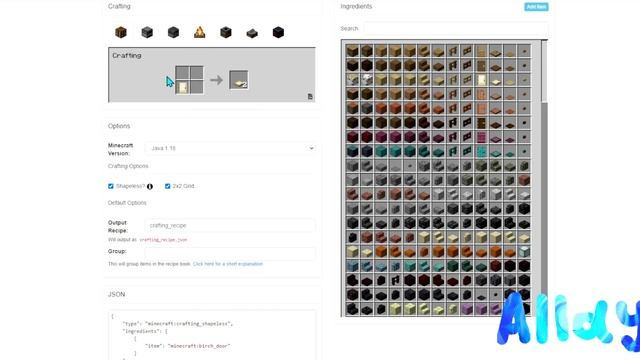Pick the crimson slab ingredient

pyautogui.click(x=438, y=137)
